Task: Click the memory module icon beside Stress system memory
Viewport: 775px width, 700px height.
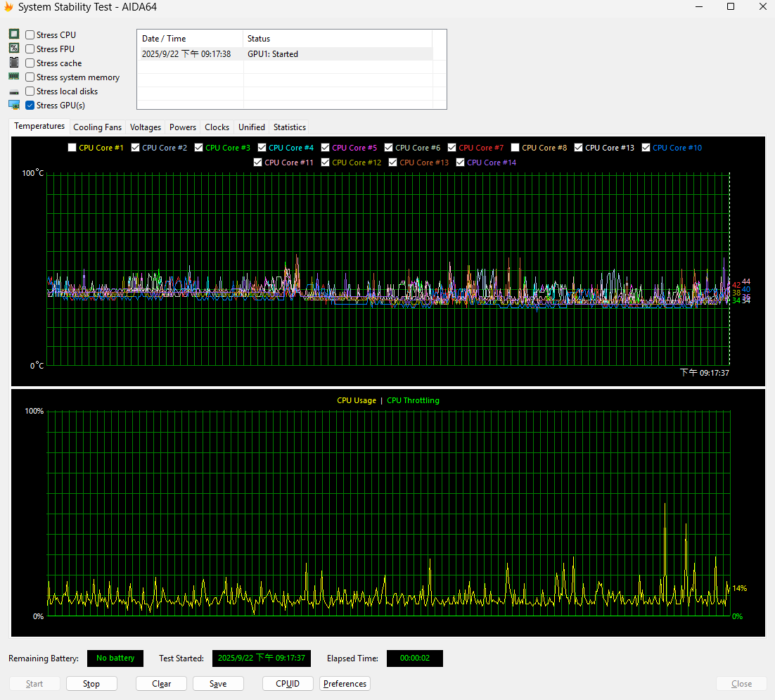Action: tap(13, 77)
